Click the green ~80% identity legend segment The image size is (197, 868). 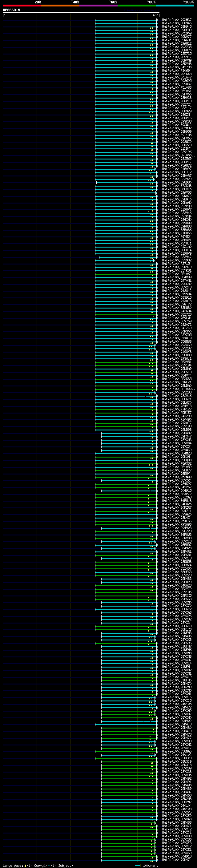pyautogui.click(x=137, y=6)
